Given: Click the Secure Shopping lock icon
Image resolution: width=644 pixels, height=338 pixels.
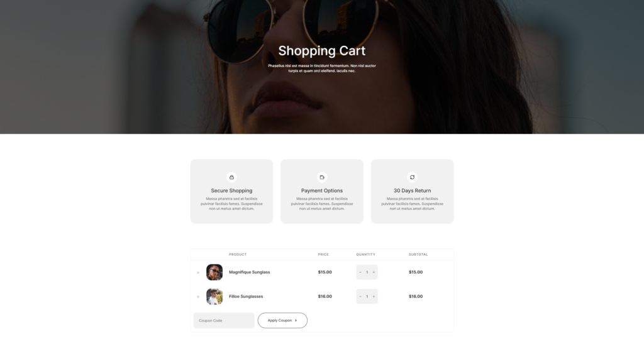Looking at the screenshot, I should click(231, 177).
